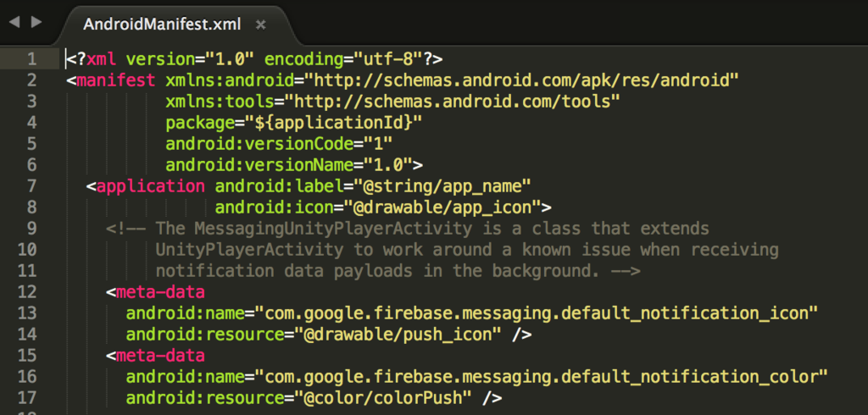868x415 pixels.
Task: Click the meta-data tag on line 12
Action: (x=160, y=291)
